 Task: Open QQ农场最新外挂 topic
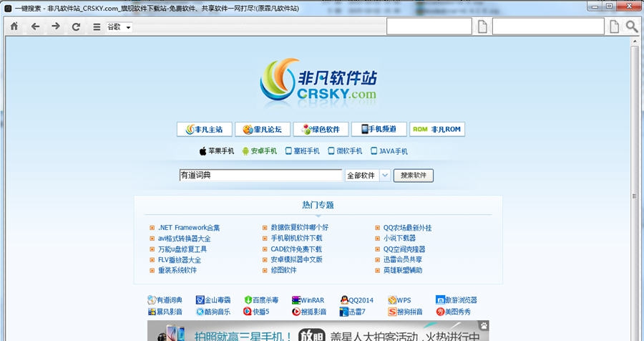[x=407, y=228]
